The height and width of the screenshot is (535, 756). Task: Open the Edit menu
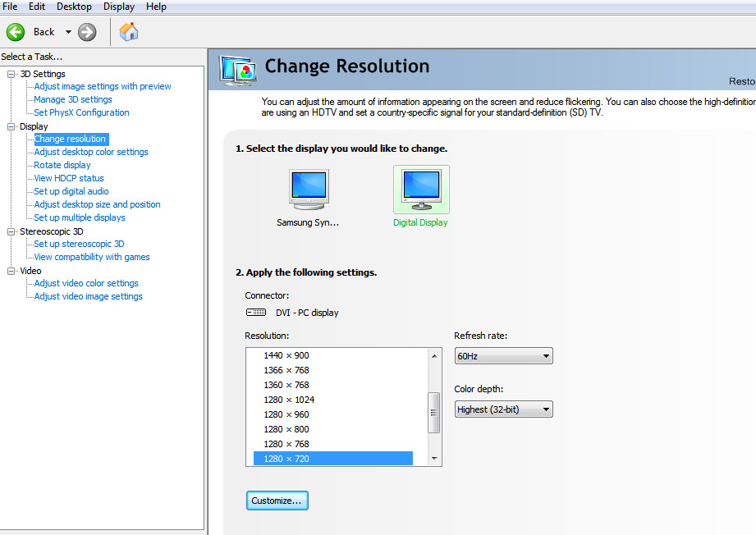point(37,7)
